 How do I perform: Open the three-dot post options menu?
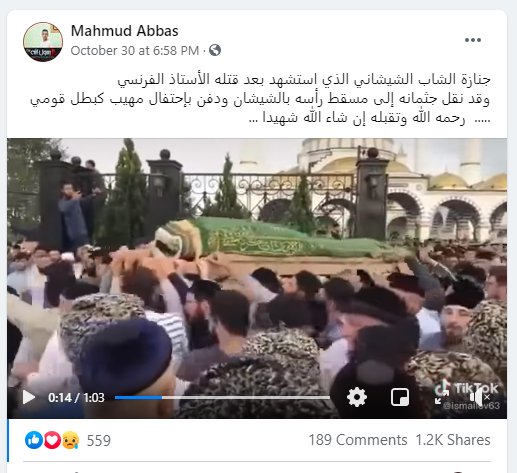click(x=473, y=40)
